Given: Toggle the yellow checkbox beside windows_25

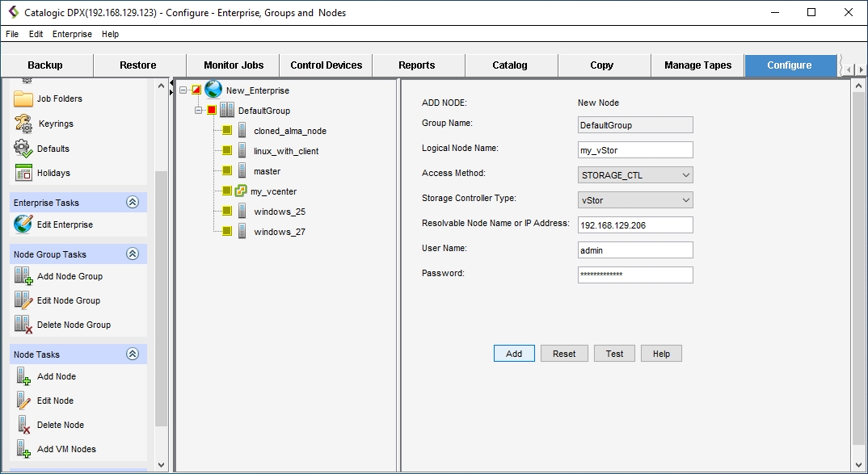Looking at the screenshot, I should [x=227, y=212].
